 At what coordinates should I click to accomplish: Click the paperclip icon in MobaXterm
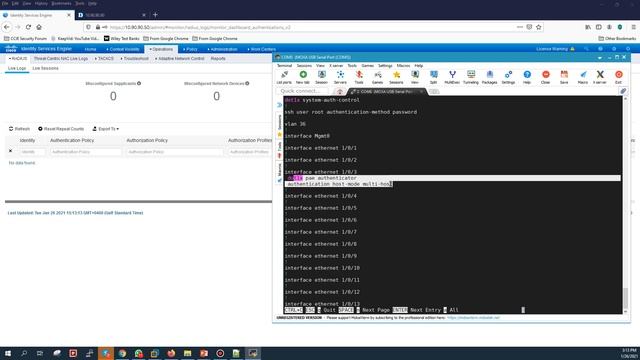tap(623, 91)
